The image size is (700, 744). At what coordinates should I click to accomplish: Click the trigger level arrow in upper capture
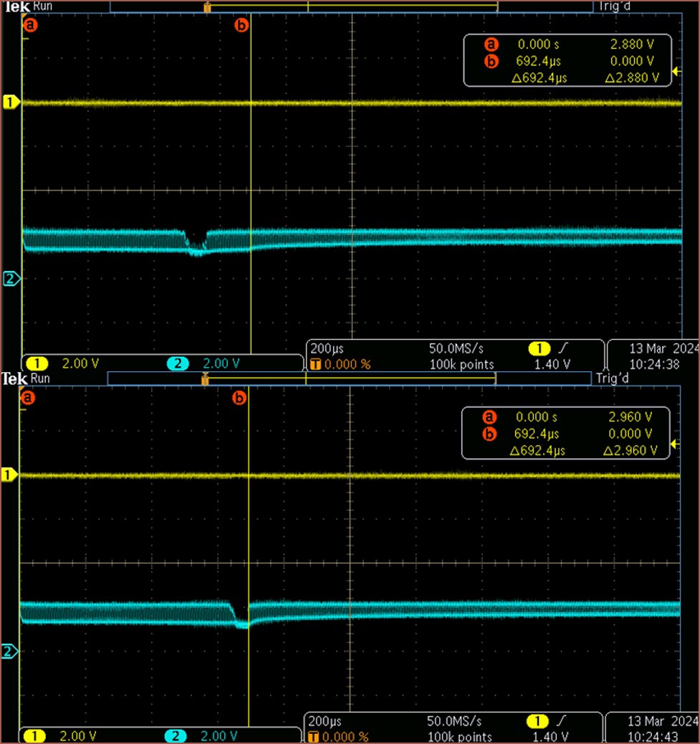tap(676, 71)
